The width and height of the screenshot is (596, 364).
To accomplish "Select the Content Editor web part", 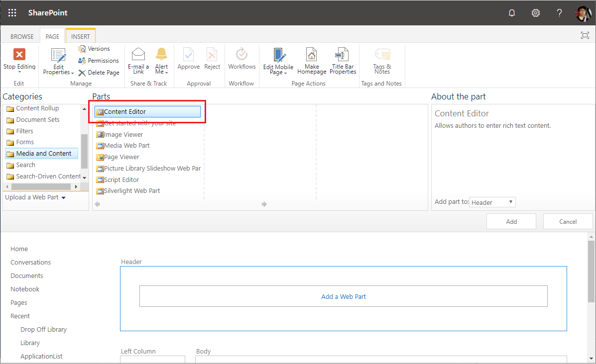I will pos(147,111).
